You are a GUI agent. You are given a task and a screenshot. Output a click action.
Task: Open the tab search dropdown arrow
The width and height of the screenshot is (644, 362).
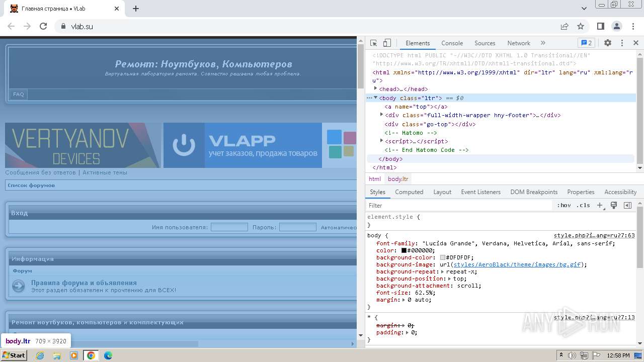584,9
